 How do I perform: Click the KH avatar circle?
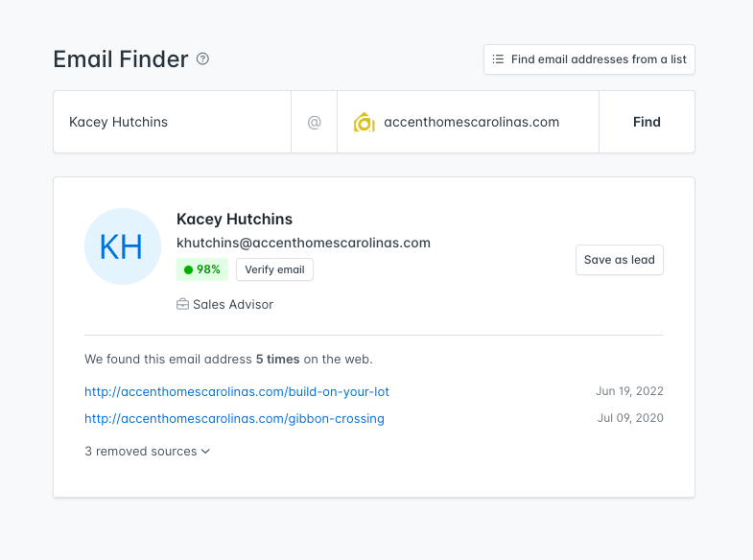pos(123,246)
